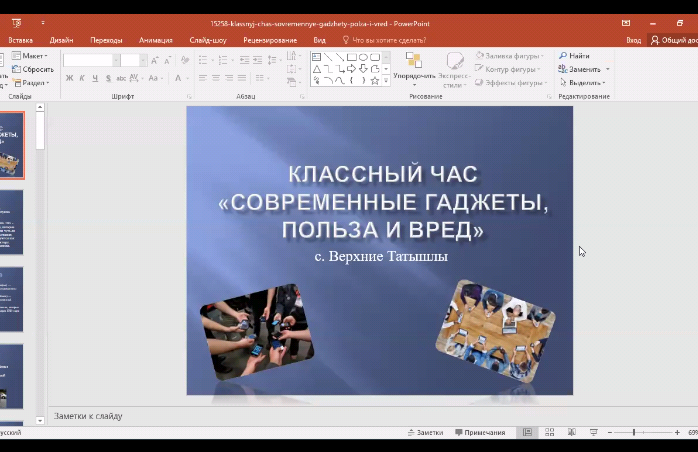Switch to the Animation (Анимация) tab
The image size is (698, 452).
tap(156, 40)
